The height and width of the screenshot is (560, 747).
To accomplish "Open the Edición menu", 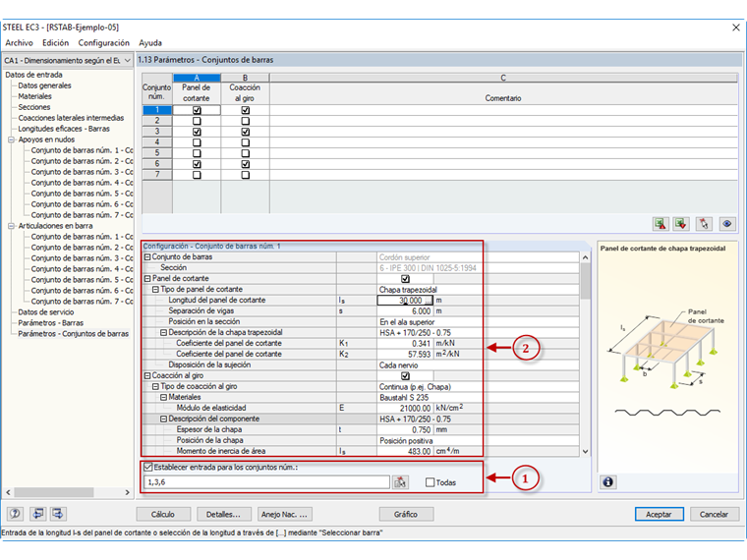I will [55, 43].
